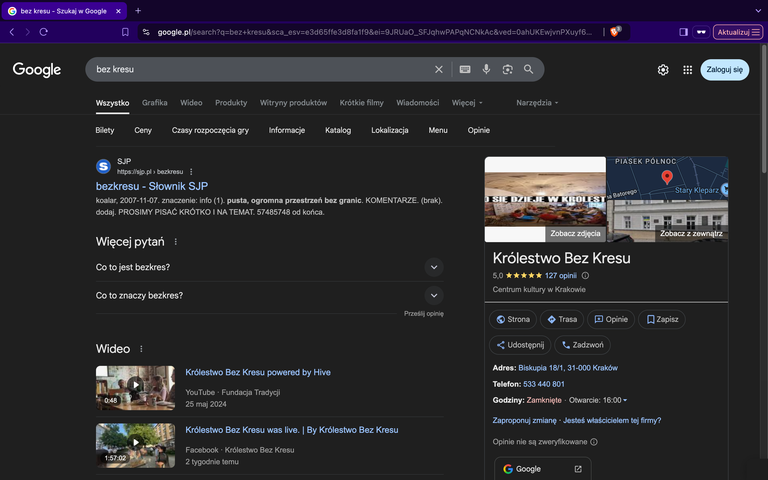Start voice search with the microphone icon
This screenshot has height=480, width=768.
[x=486, y=70]
